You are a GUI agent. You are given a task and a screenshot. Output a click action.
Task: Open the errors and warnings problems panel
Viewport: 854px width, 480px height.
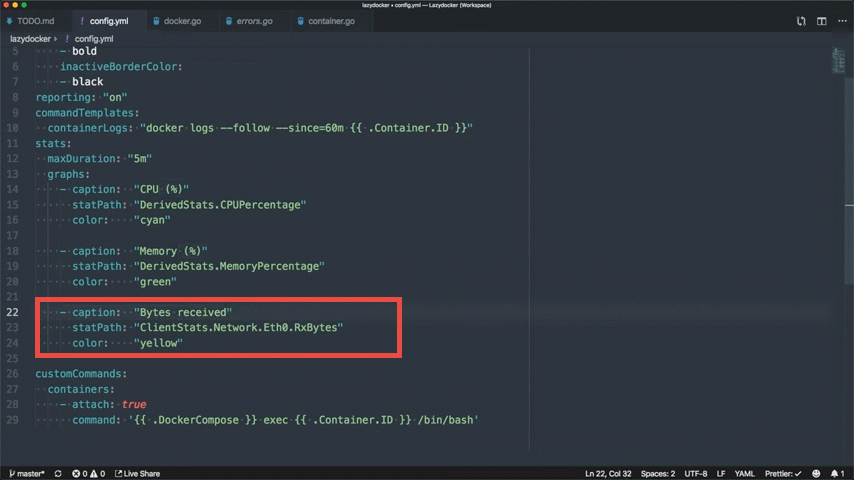(x=87, y=473)
